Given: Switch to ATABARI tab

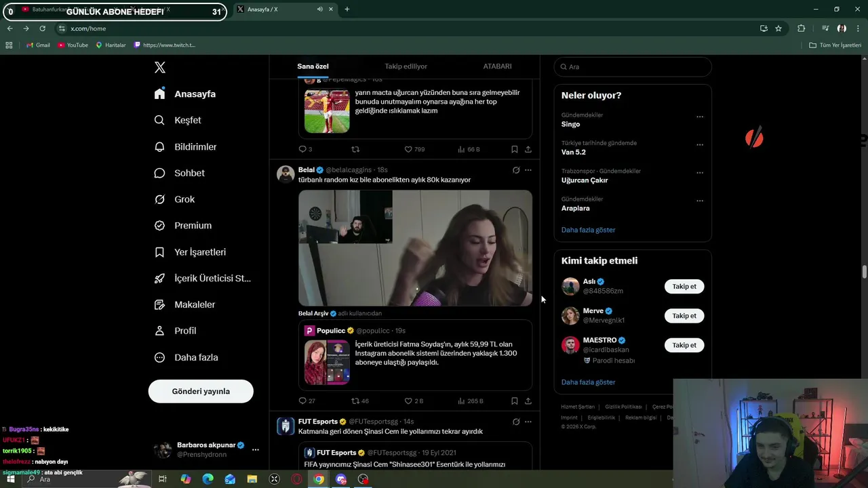Looking at the screenshot, I should click(x=497, y=66).
